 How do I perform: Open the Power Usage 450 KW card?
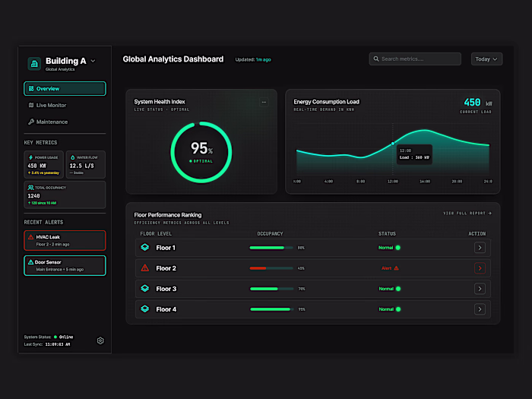tap(44, 165)
